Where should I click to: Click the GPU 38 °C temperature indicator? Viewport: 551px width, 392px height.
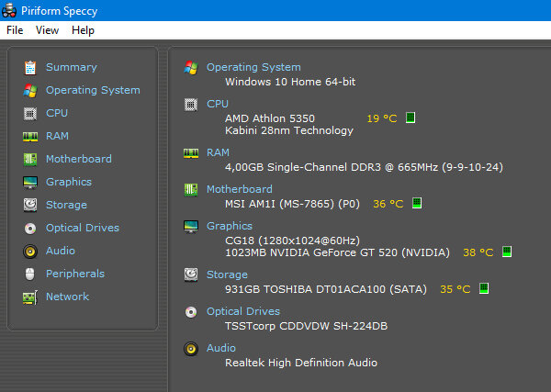tap(478, 252)
